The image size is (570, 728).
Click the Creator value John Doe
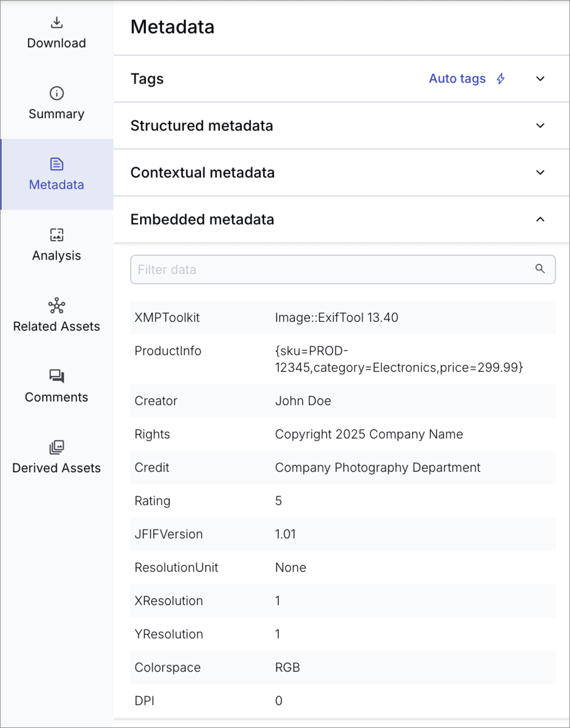(303, 401)
